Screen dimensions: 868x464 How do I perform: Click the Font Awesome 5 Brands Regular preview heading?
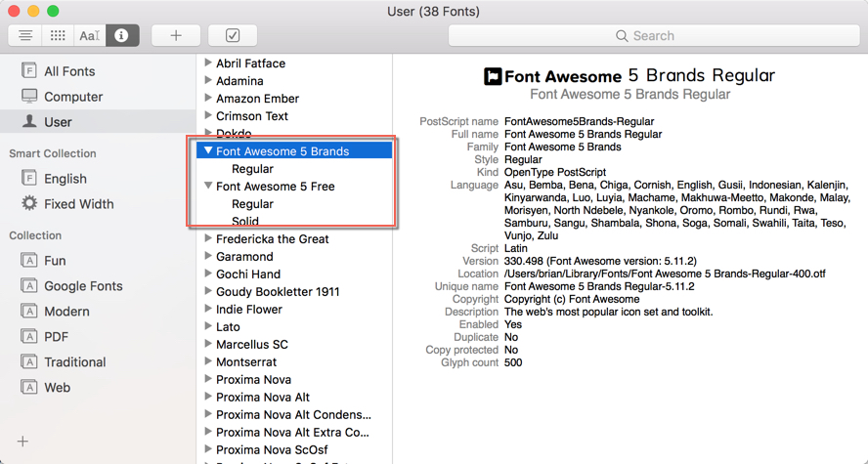[x=629, y=76]
